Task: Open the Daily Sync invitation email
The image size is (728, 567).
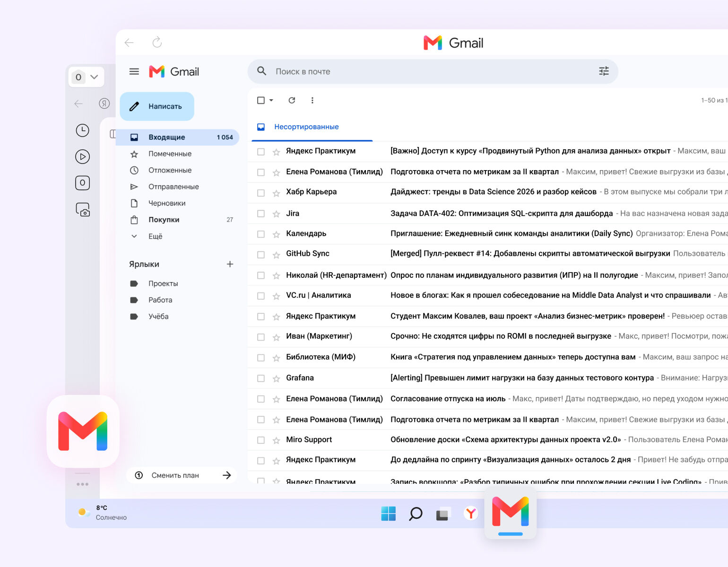Action: point(488,234)
